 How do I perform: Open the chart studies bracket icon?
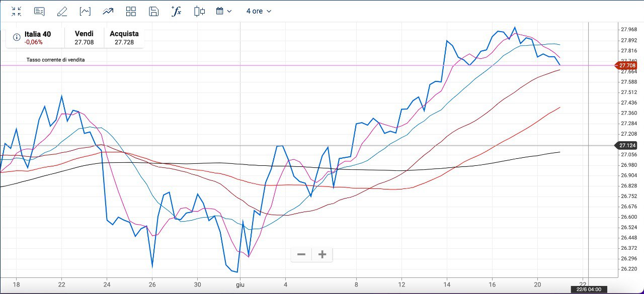[85, 11]
